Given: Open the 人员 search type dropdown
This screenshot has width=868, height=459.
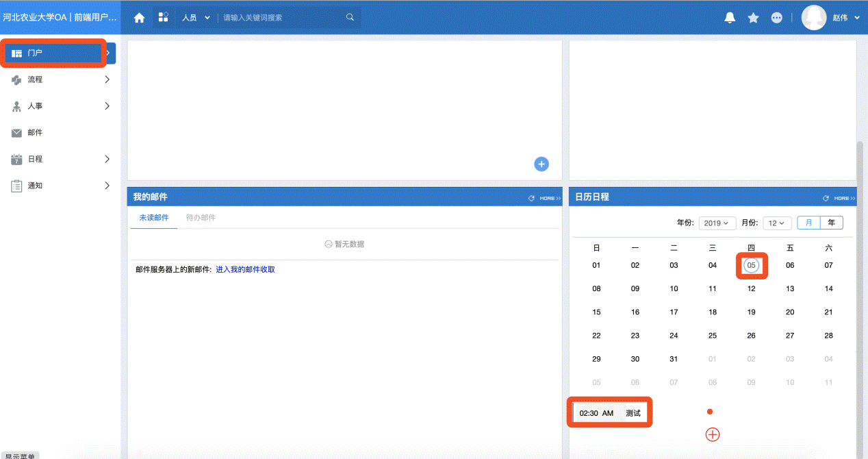Looking at the screenshot, I should coord(196,18).
